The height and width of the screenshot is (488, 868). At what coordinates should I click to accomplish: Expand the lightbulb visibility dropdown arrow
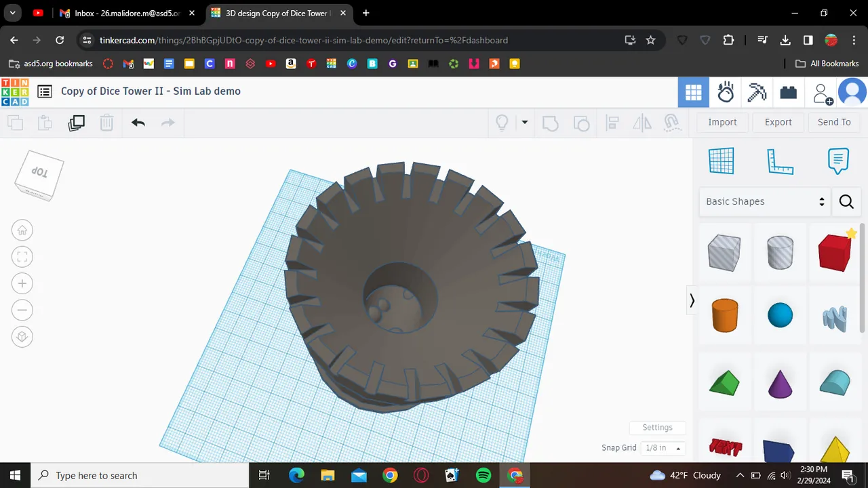[x=524, y=123]
